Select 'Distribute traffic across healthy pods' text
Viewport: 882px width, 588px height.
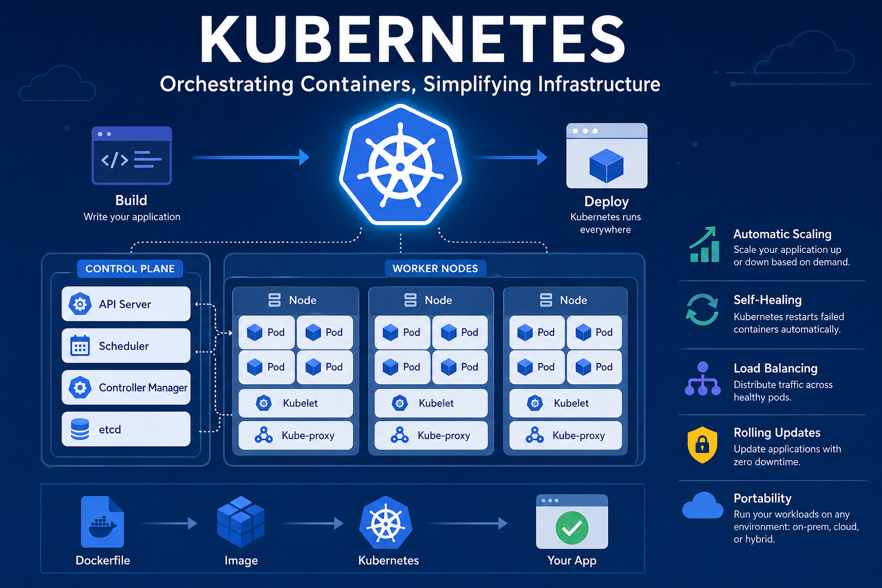coord(783,391)
